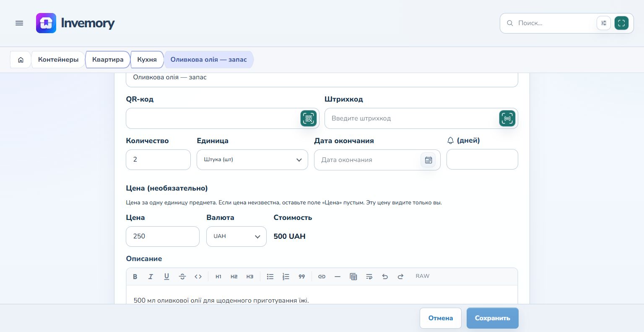Undo last edit in description

(x=385, y=277)
